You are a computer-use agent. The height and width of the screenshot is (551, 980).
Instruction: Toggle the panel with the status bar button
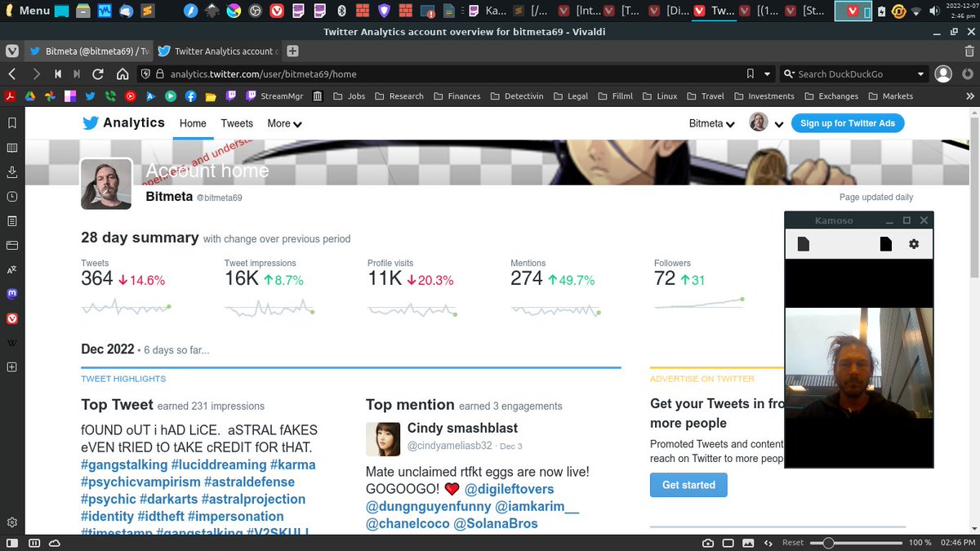[x=12, y=543]
